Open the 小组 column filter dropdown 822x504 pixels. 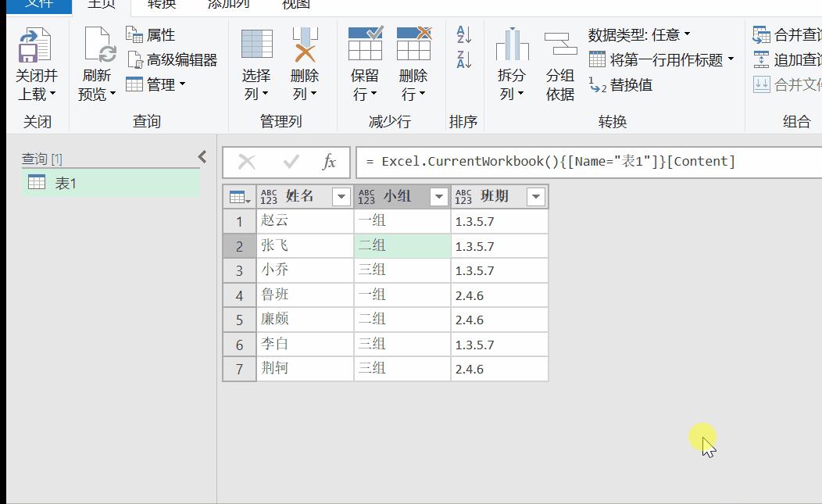click(x=438, y=196)
